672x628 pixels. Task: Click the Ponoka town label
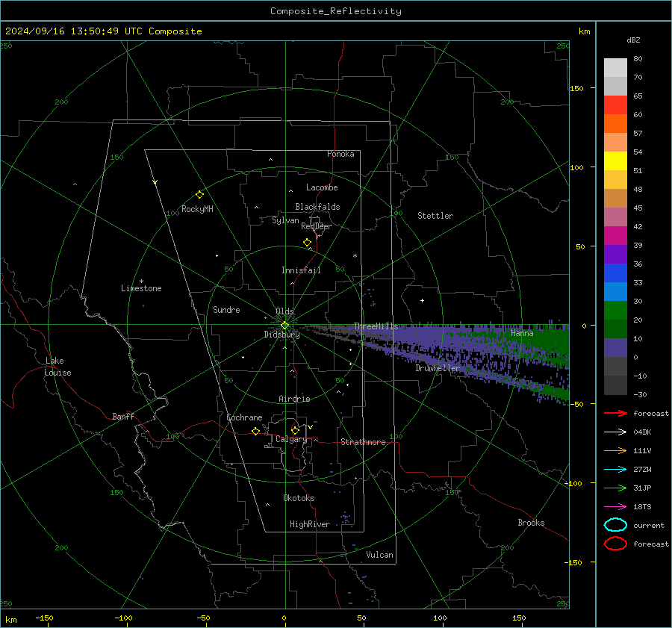(340, 154)
